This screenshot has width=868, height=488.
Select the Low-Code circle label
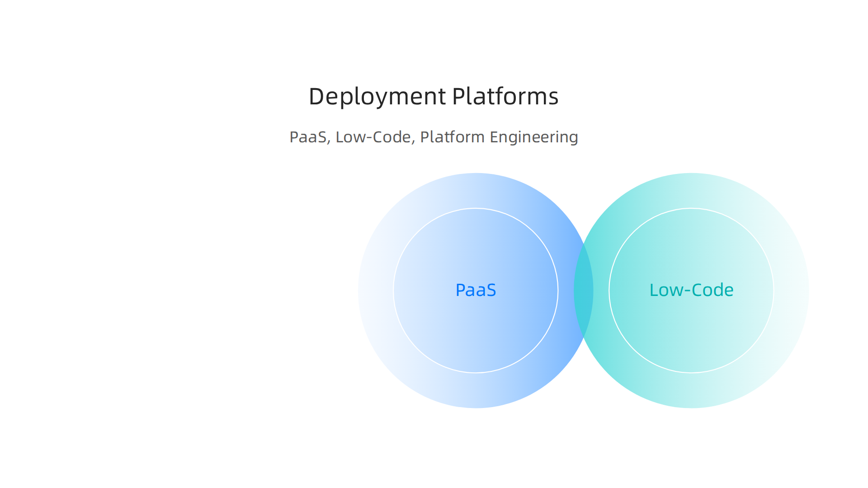click(x=691, y=290)
